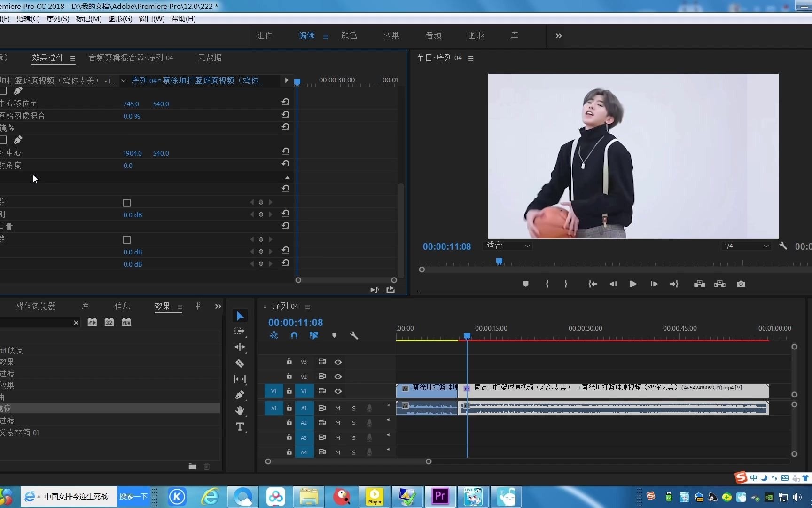Open the playback resolution 1/4 dropdown
This screenshot has height=508, width=812.
(x=746, y=246)
